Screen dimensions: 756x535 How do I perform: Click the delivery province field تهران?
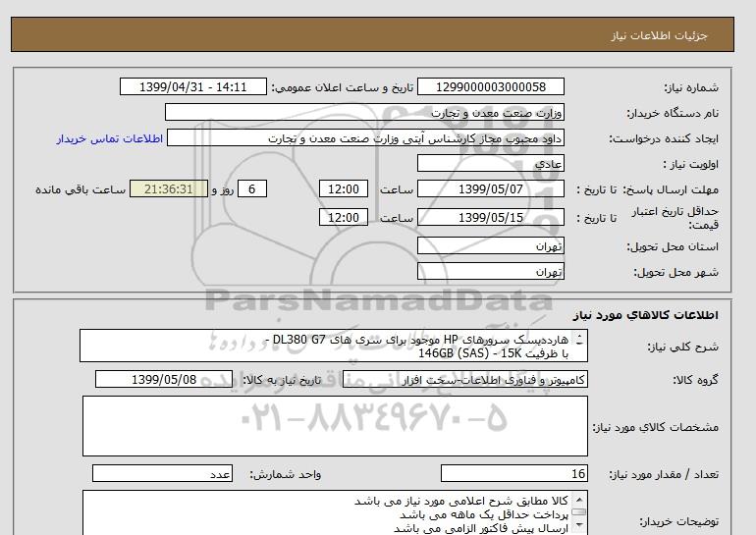(490, 245)
